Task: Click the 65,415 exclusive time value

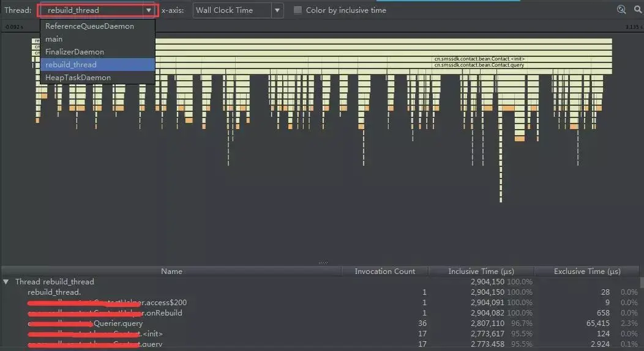Action: click(597, 323)
